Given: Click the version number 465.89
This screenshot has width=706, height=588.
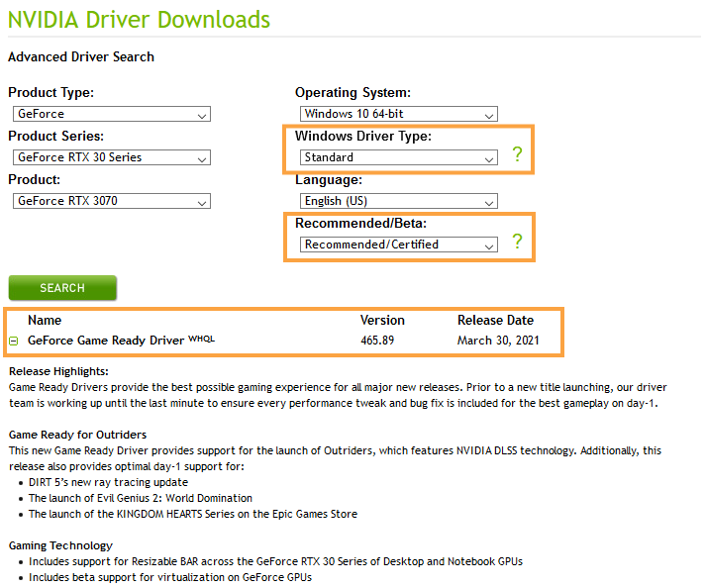Looking at the screenshot, I should click(x=377, y=341).
